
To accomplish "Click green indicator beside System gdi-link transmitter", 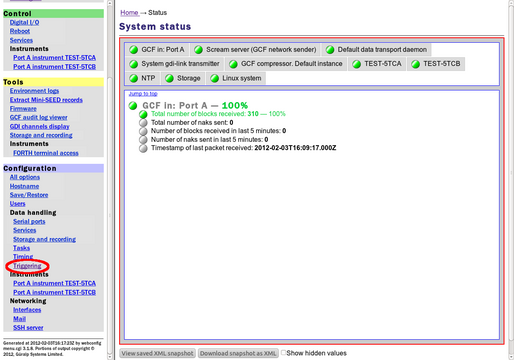I will coord(134,64).
